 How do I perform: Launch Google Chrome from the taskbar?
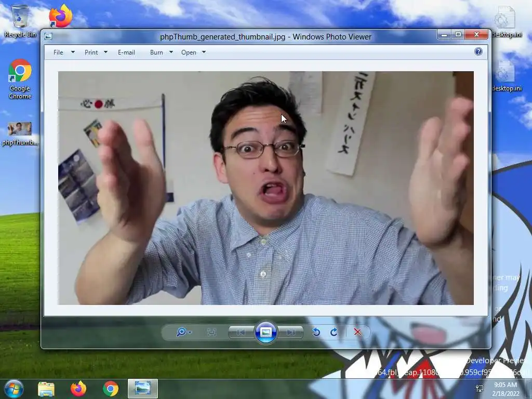coord(111,389)
